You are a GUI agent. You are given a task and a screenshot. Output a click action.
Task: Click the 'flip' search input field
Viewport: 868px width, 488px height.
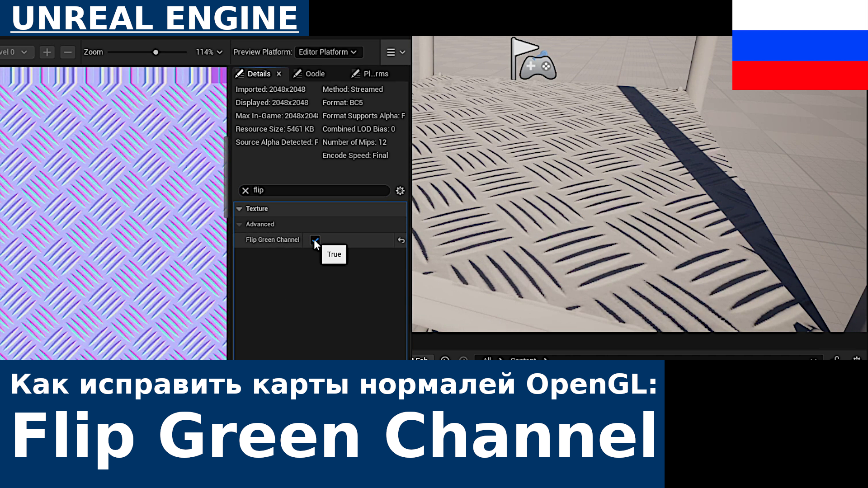click(314, 190)
